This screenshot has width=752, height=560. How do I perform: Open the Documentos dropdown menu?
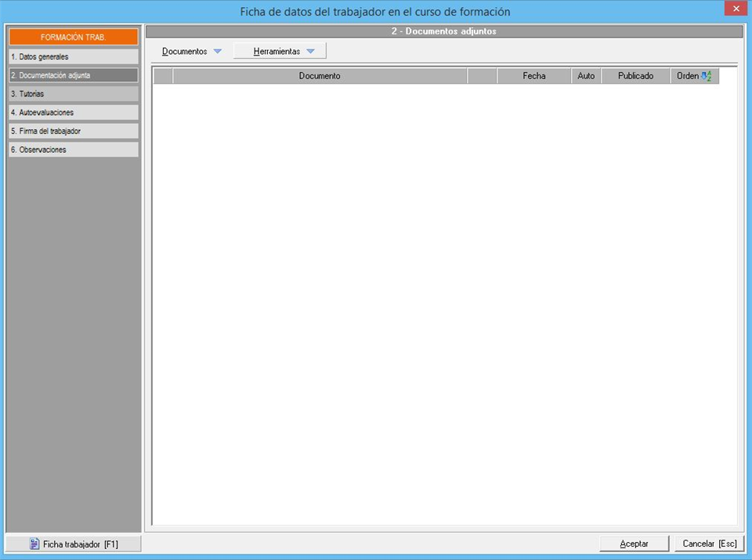[x=191, y=52]
